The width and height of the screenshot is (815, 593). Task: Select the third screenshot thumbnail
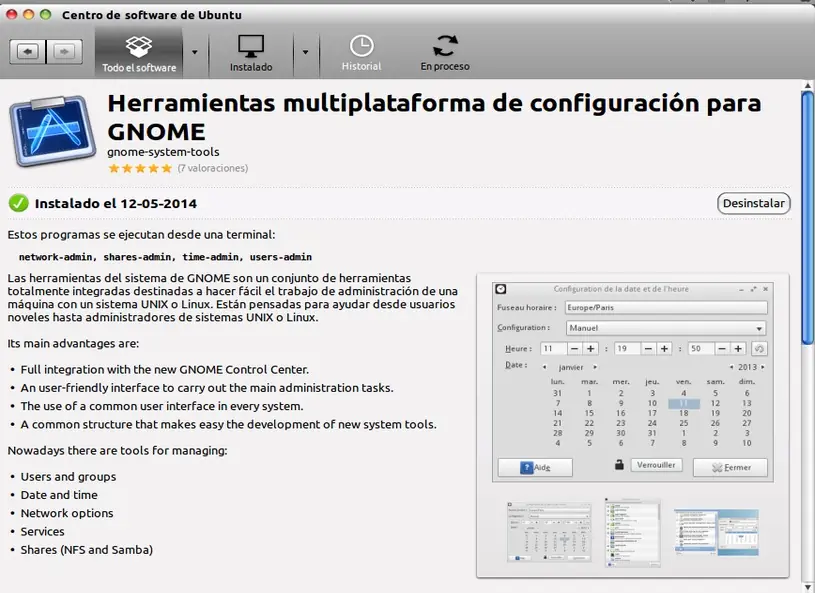click(x=716, y=532)
